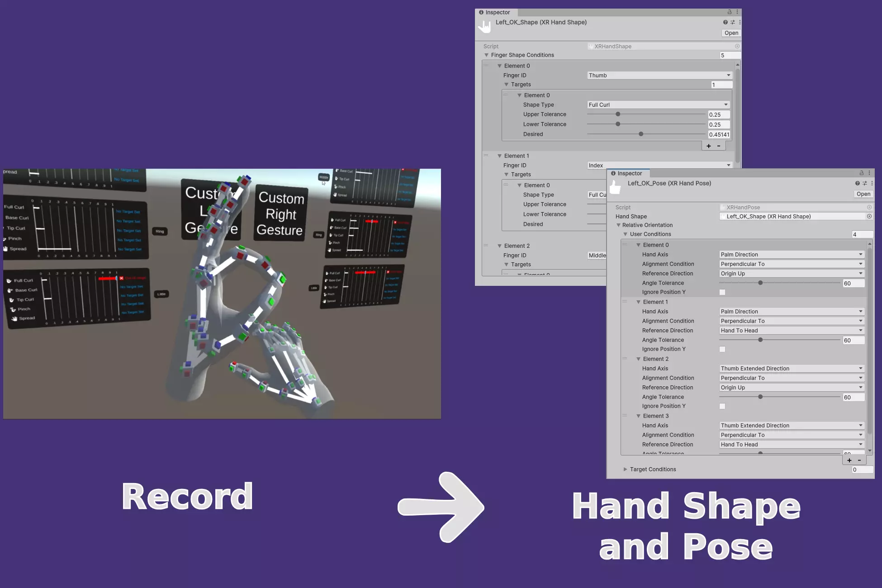This screenshot has height=588, width=882.
Task: Open the help icon for Left_OK_Shape
Action: (725, 22)
